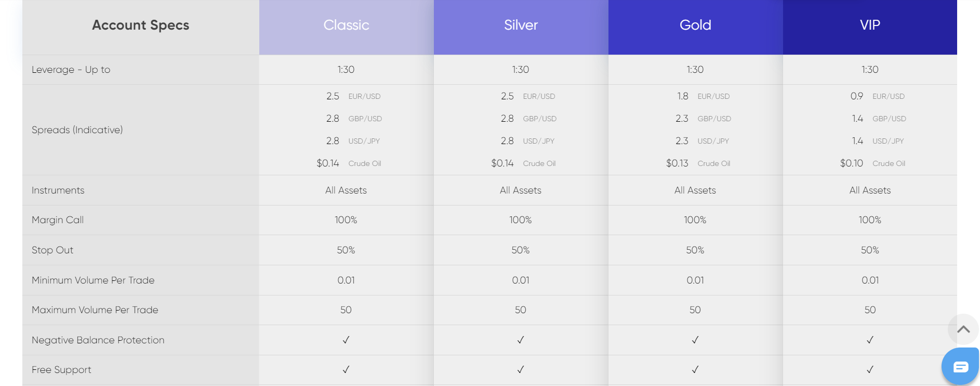This screenshot has height=386, width=980.
Task: Click VIP Free Support checkmark
Action: click(870, 369)
